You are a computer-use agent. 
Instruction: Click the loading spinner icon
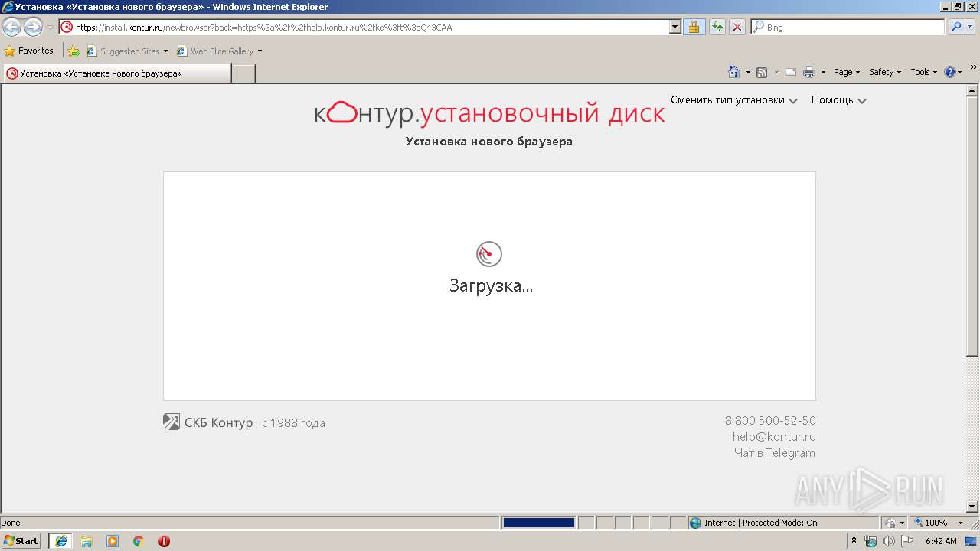[489, 254]
